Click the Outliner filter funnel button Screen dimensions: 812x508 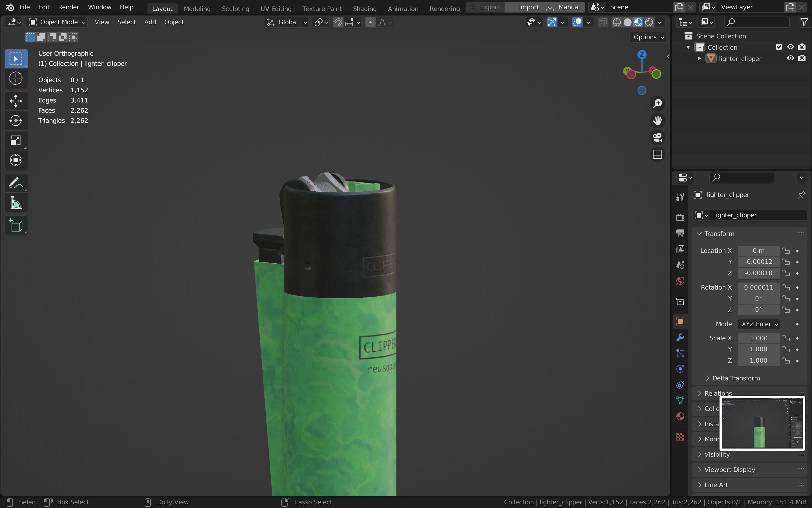[x=804, y=23]
